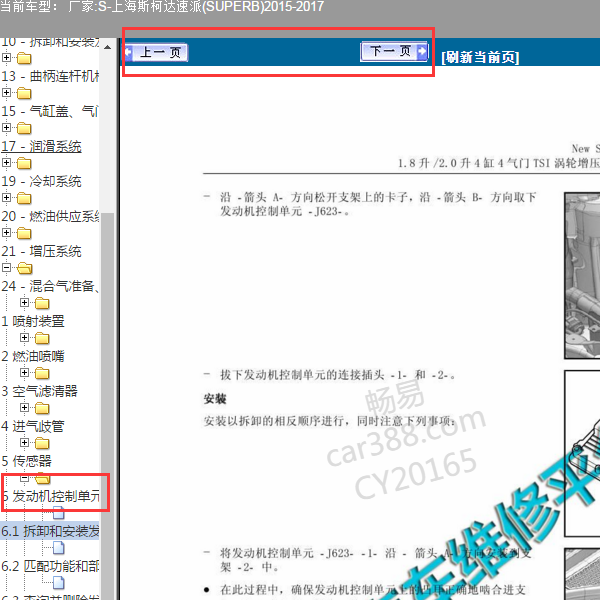This screenshot has width=600, height=600.
Task: Open '20 - 燃油供应系统' tree entry
Action: 50,216
